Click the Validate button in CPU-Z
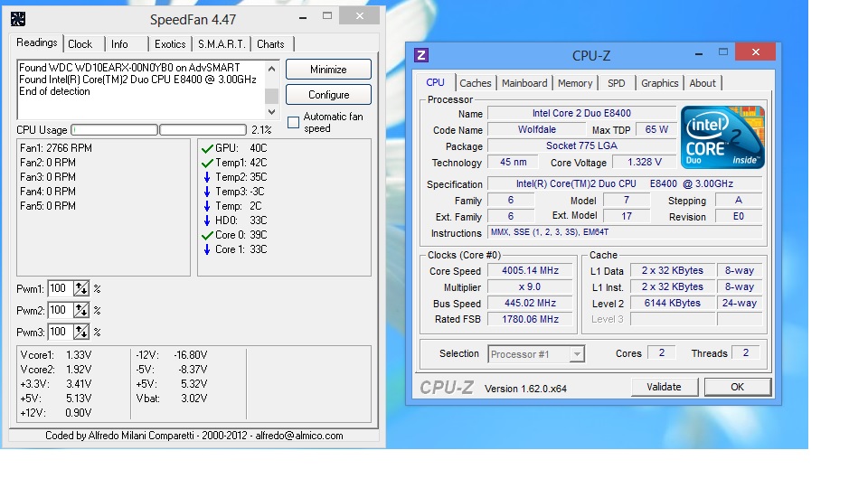 tap(665, 388)
